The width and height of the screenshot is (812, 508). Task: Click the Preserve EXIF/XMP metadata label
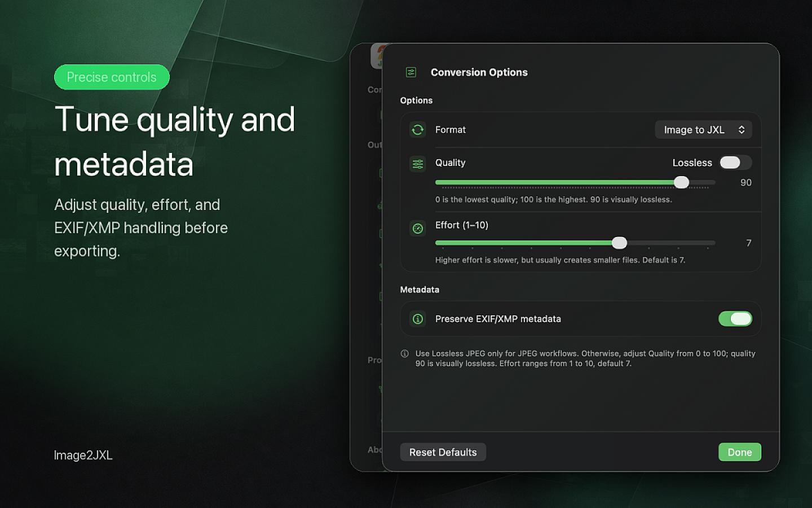[498, 319]
